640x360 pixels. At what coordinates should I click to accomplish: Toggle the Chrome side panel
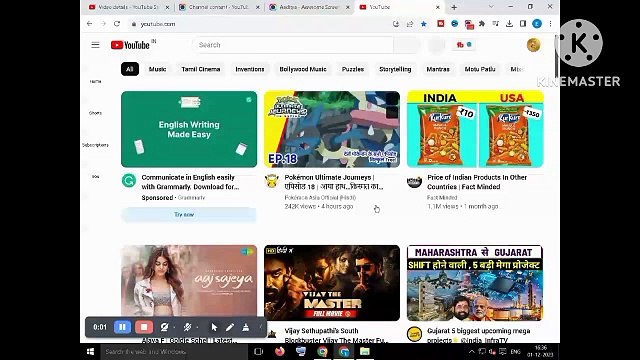click(x=523, y=24)
